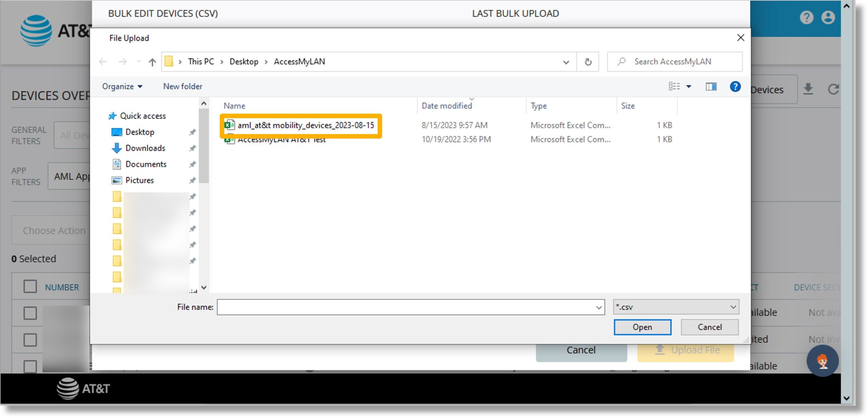This screenshot has height=418, width=868.
Task: Toggle the select-all NUMBER checkbox
Action: point(30,286)
